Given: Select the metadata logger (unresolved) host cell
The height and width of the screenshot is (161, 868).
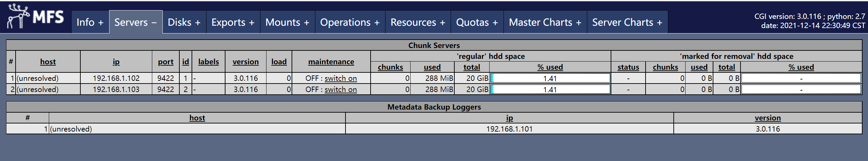Looking at the screenshot, I should point(197,129).
